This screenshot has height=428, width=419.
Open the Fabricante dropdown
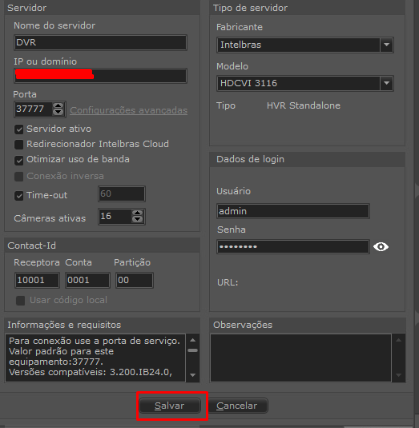click(386, 45)
